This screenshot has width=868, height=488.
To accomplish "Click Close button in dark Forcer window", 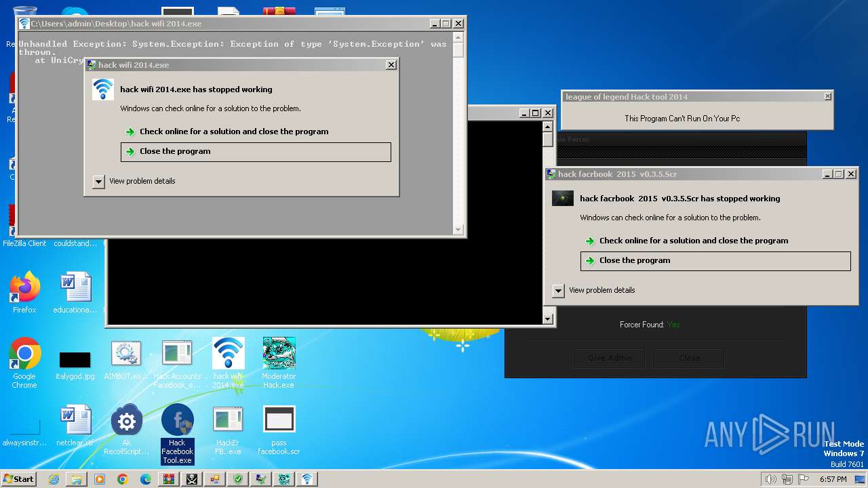I will pos(690,358).
